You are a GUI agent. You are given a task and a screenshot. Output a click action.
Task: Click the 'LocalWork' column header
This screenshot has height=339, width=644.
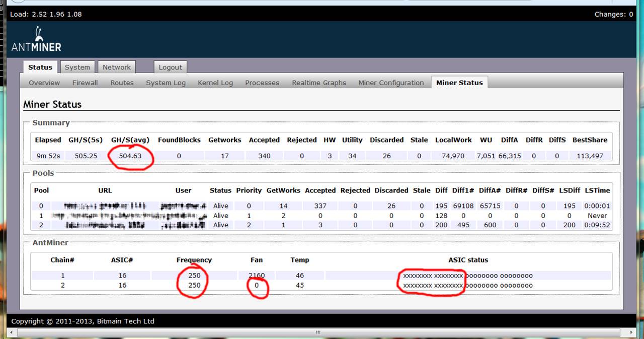click(x=453, y=140)
